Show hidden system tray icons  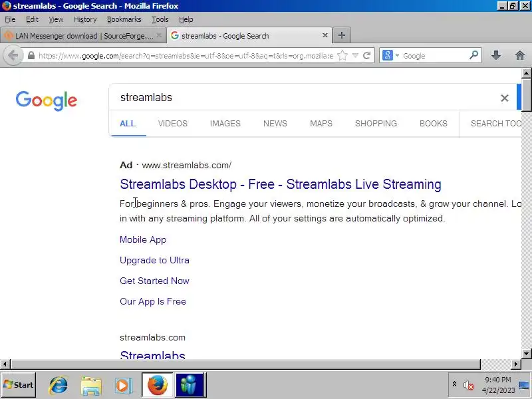[x=454, y=384]
